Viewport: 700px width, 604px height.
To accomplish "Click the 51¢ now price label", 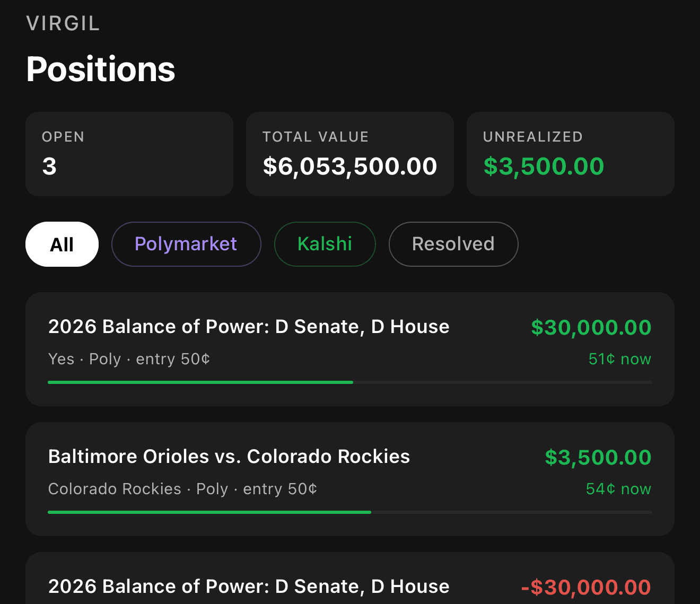I will click(620, 359).
